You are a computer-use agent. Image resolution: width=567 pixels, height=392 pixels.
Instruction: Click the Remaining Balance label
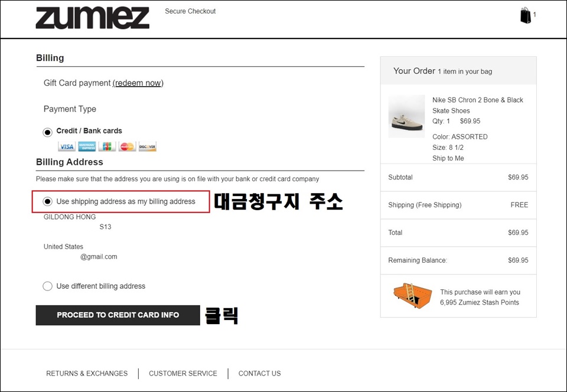(418, 260)
